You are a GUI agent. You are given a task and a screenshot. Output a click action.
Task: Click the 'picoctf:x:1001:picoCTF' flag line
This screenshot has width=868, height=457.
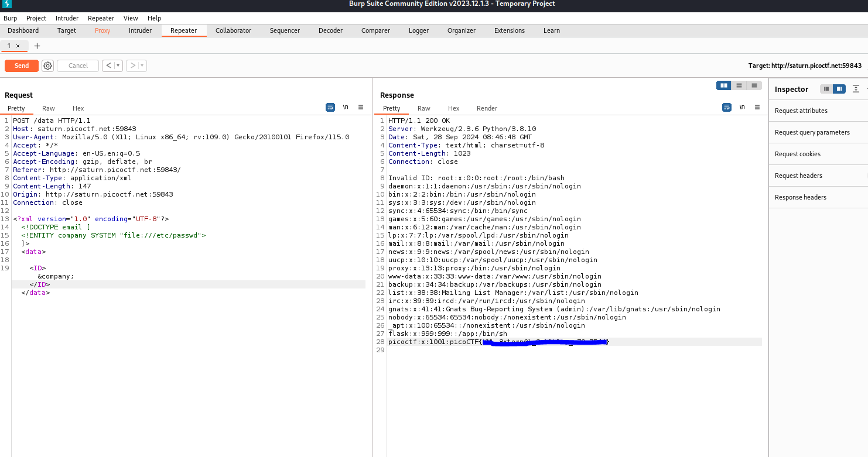499,342
